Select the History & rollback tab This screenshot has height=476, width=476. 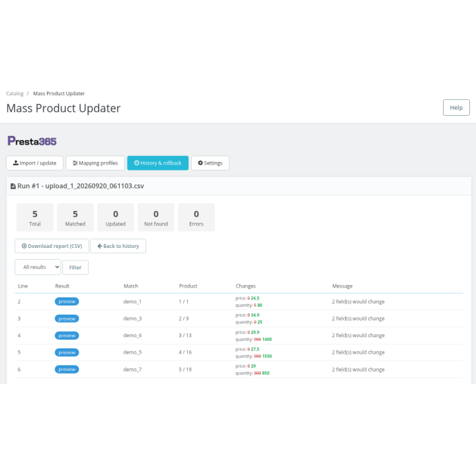[158, 163]
